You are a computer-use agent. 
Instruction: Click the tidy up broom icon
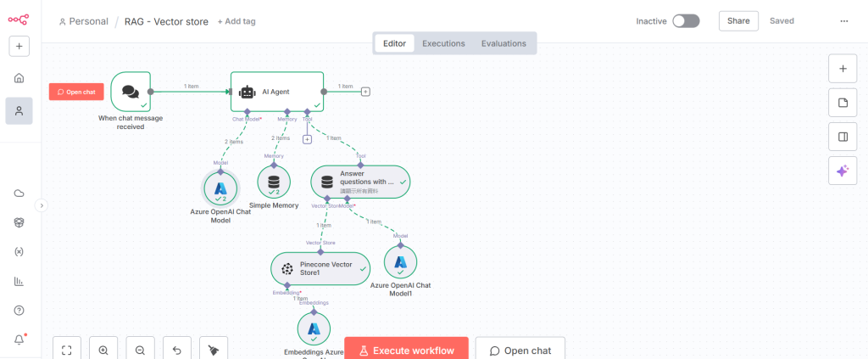pos(214,350)
